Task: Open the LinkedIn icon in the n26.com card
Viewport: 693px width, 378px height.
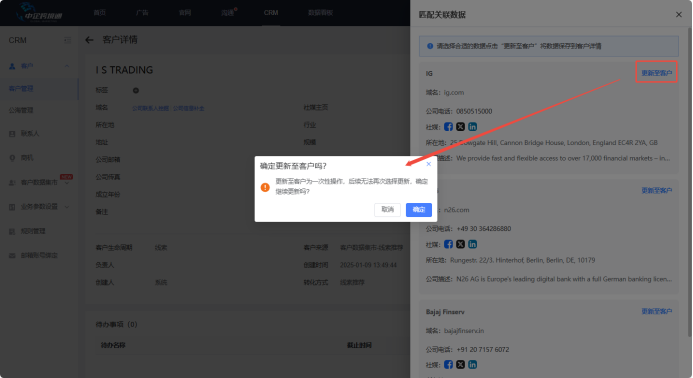Action: pyautogui.click(x=472, y=244)
